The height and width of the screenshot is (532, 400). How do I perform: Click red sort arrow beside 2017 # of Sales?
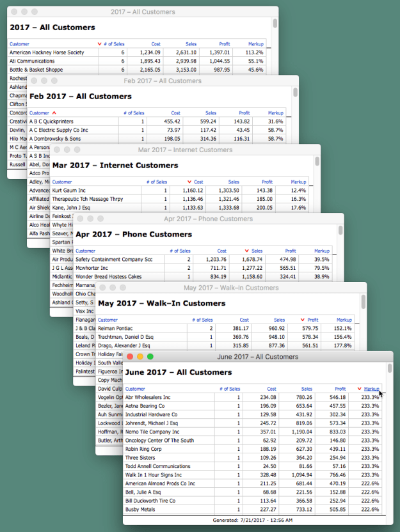pos(99,44)
